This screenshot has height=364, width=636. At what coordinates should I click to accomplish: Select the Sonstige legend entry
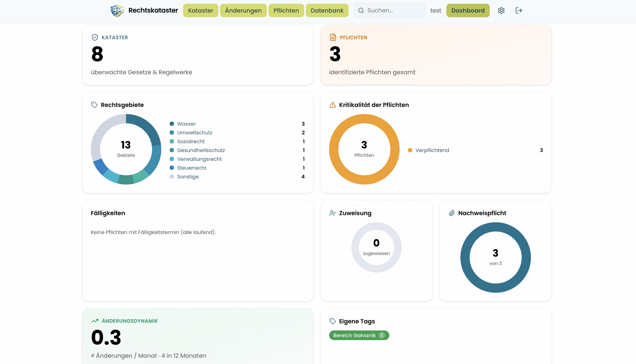[x=237, y=177]
